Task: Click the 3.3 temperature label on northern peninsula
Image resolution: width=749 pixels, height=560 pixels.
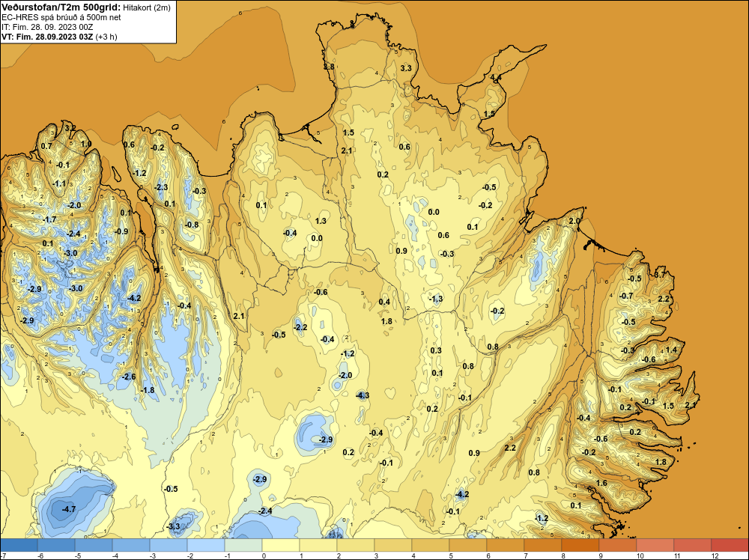Action: coord(405,68)
